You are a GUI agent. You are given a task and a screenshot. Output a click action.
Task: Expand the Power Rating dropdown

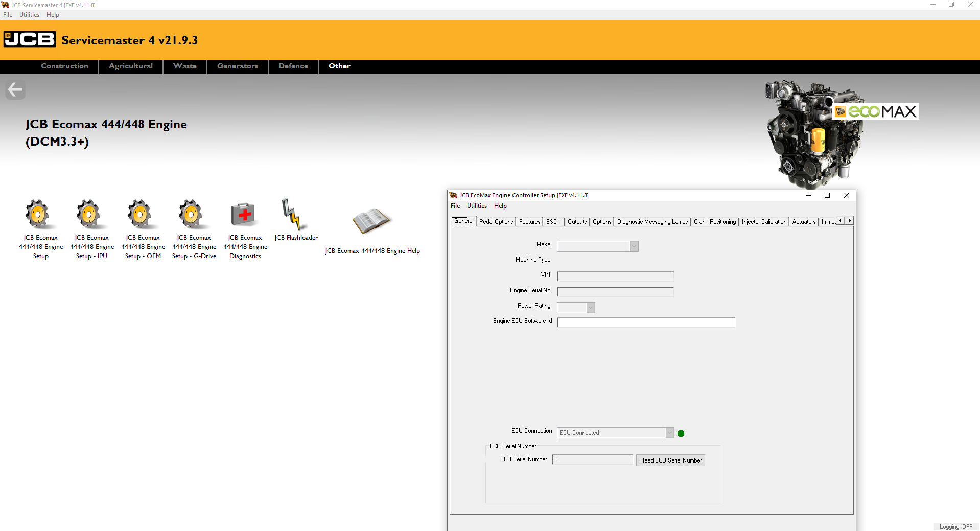click(591, 307)
